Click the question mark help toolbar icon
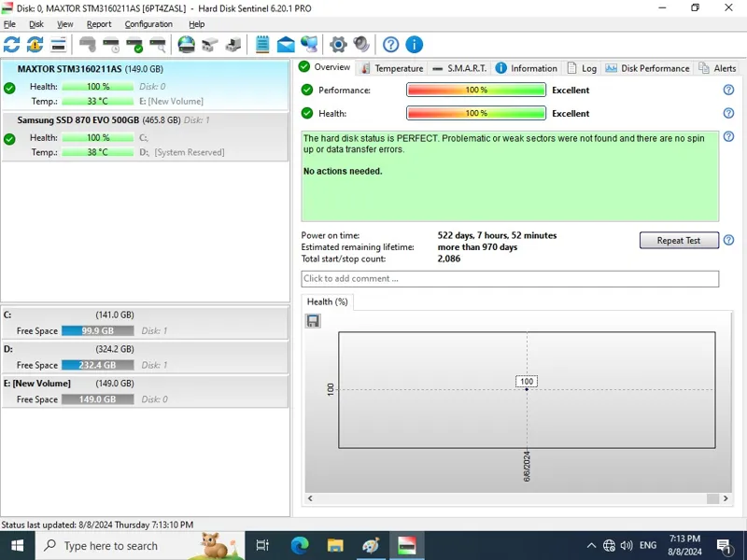Viewport: 747px width, 560px height. pos(390,45)
